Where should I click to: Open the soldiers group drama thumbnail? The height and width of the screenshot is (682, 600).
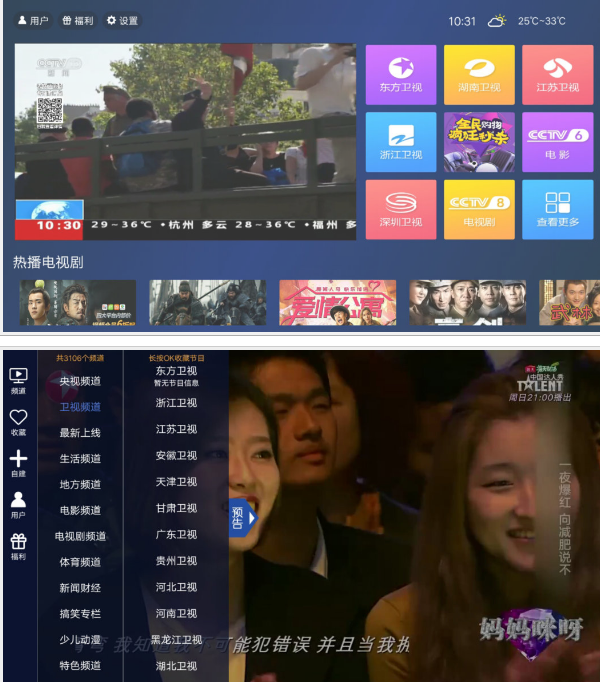(467, 303)
